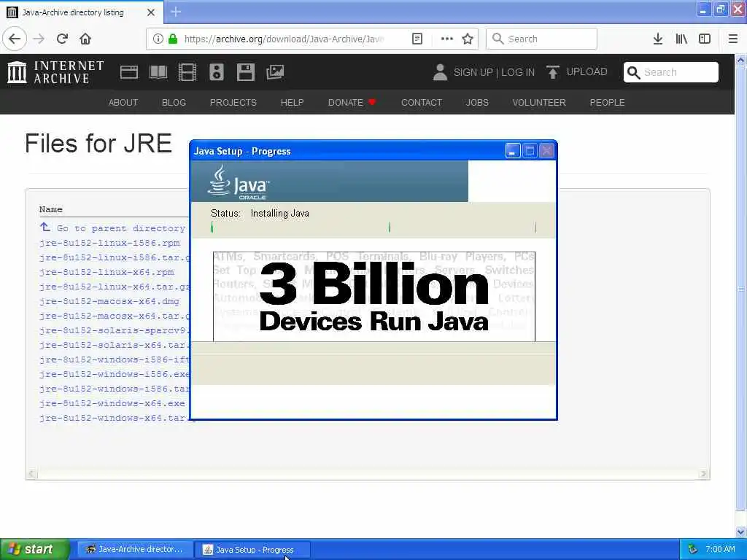Open page actions three-dot menu
Image resolution: width=747 pixels, height=560 pixels.
pos(447,39)
